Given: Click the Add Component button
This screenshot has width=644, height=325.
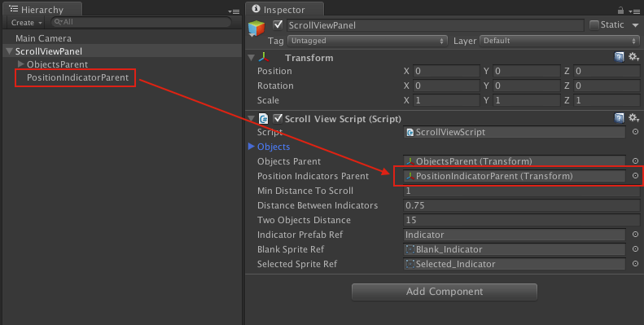Looking at the screenshot, I should click(445, 292).
